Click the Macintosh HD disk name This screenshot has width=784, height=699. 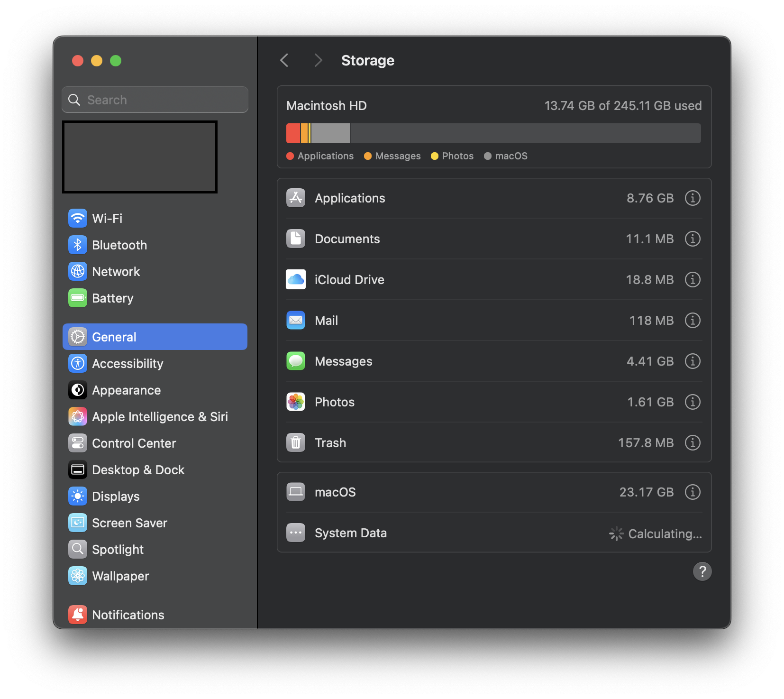(x=327, y=106)
